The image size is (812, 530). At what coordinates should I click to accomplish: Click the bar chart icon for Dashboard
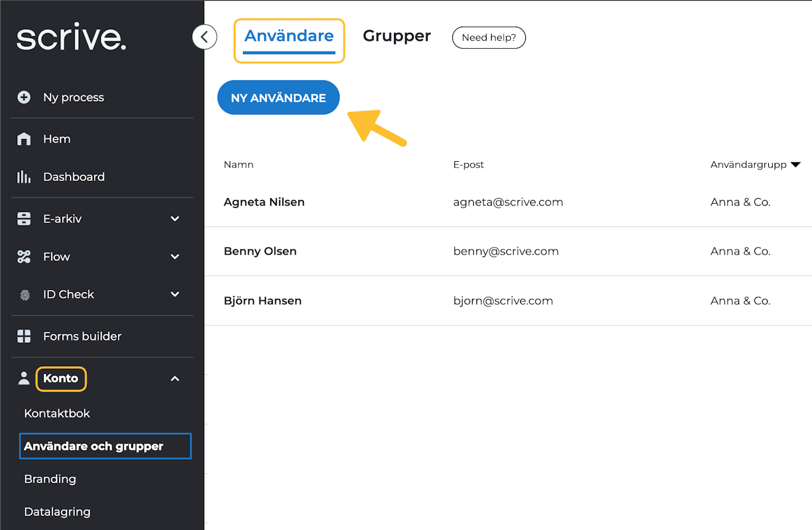(24, 177)
